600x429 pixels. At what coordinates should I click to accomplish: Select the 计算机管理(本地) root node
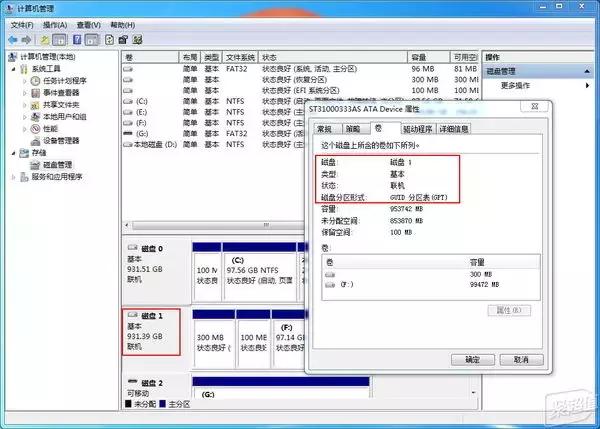[x=47, y=57]
